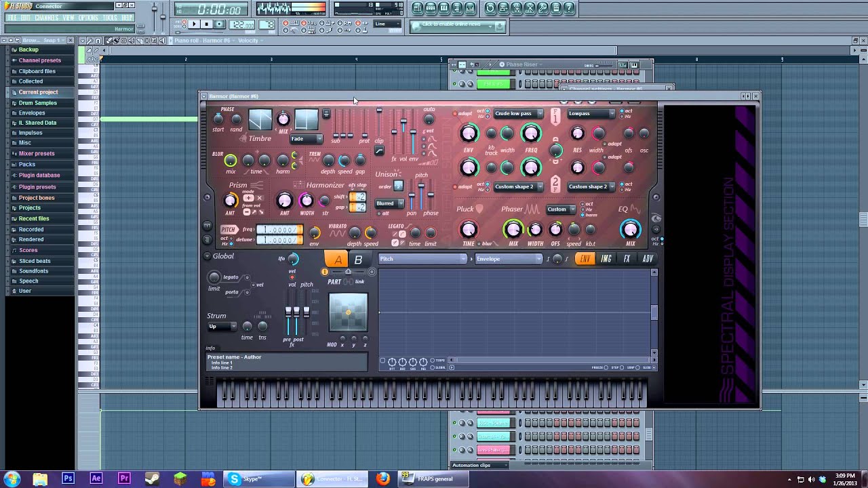Open Drum Samples folder in the browser
This screenshot has width=868, height=488.
pos(37,103)
